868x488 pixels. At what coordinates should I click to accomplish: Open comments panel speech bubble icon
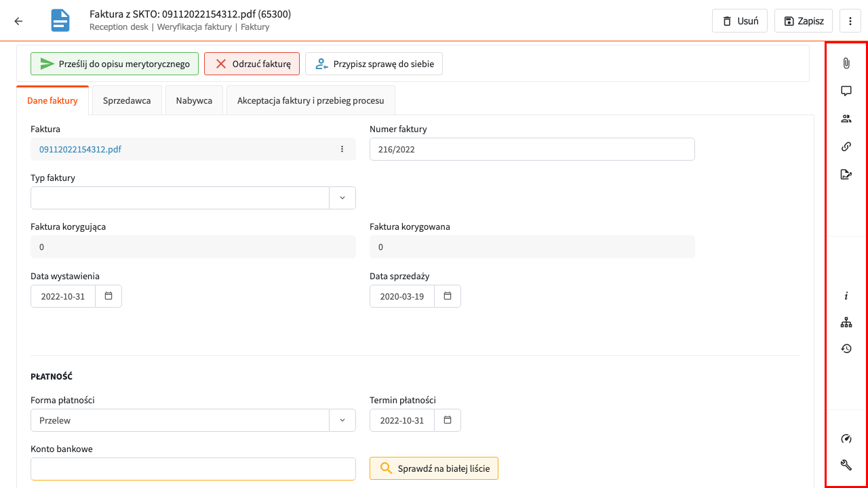[846, 91]
